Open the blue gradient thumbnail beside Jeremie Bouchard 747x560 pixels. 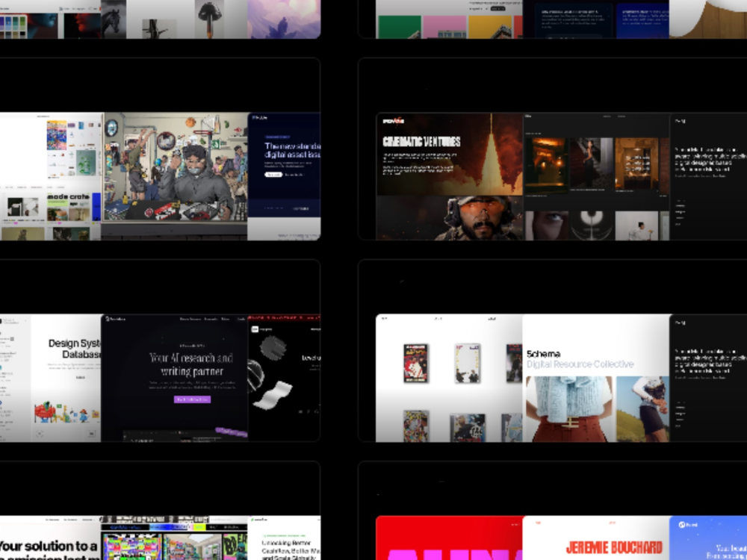(x=708, y=538)
